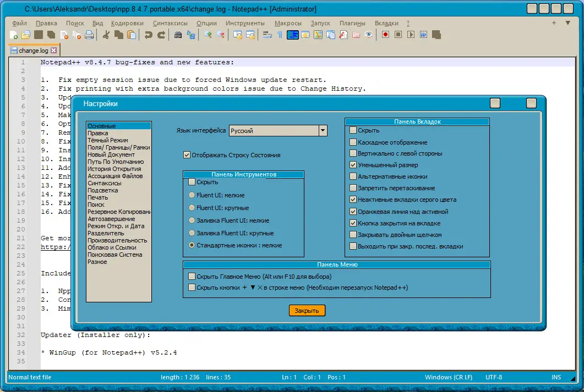The height and width of the screenshot is (392, 584).
Task: Click the Cut scissors icon
Action: click(x=106, y=35)
